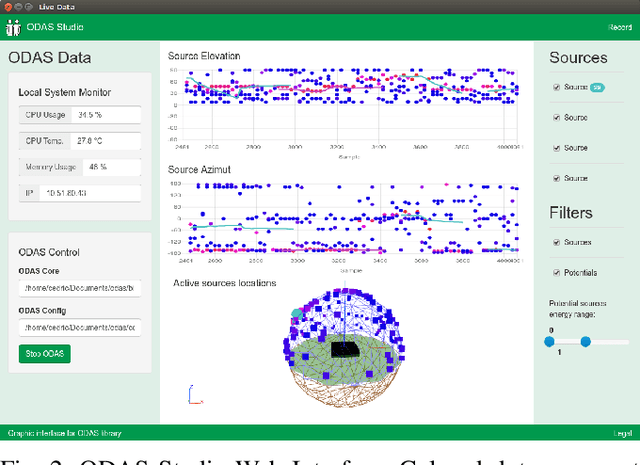Disable the third Source checkbox
Screen dimensions: 640x465
tap(557, 147)
